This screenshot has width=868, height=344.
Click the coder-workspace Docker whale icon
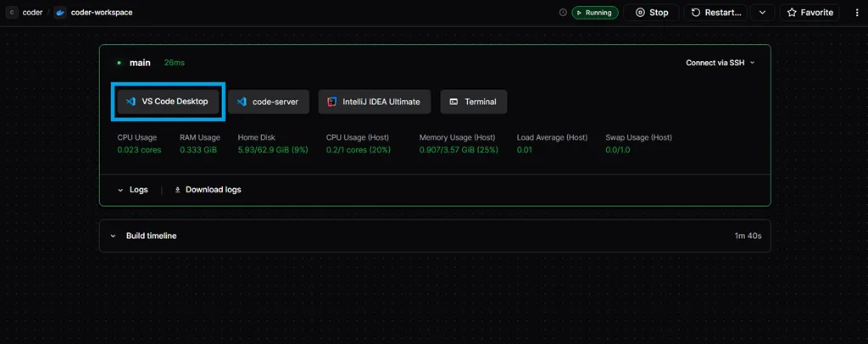(60, 12)
